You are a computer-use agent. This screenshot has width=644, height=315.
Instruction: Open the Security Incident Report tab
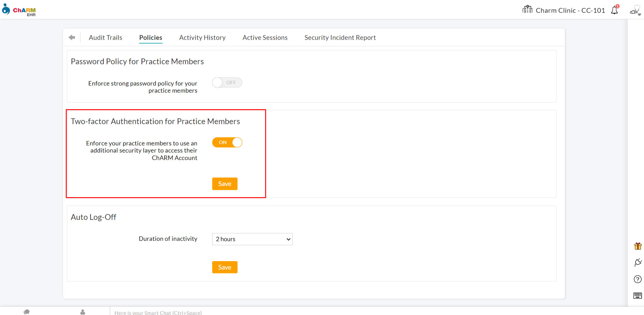pos(340,37)
